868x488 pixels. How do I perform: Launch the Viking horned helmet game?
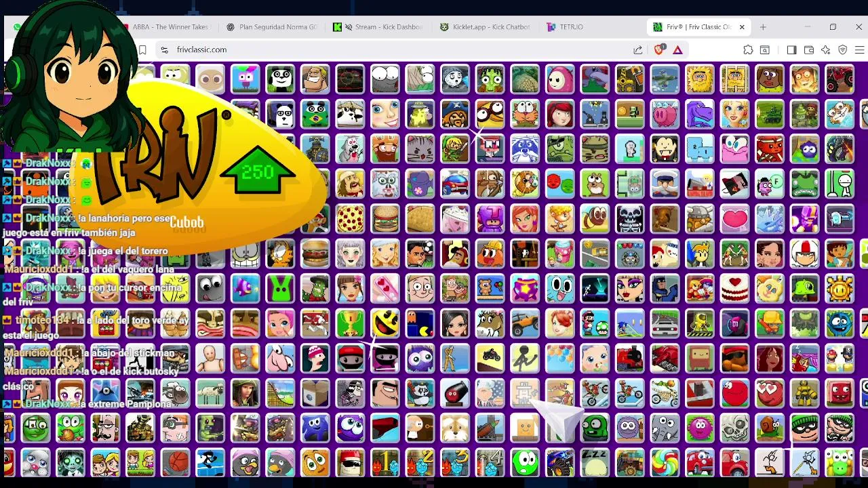click(x=700, y=218)
